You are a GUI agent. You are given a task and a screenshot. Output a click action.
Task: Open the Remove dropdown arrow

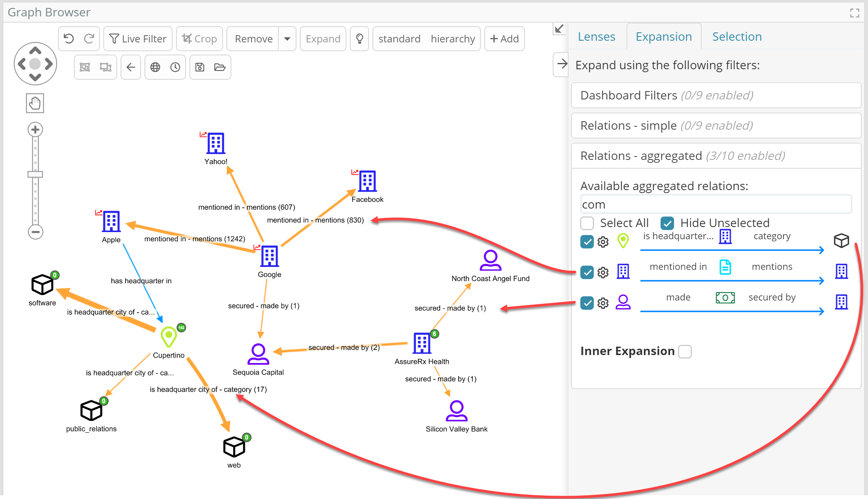click(287, 39)
